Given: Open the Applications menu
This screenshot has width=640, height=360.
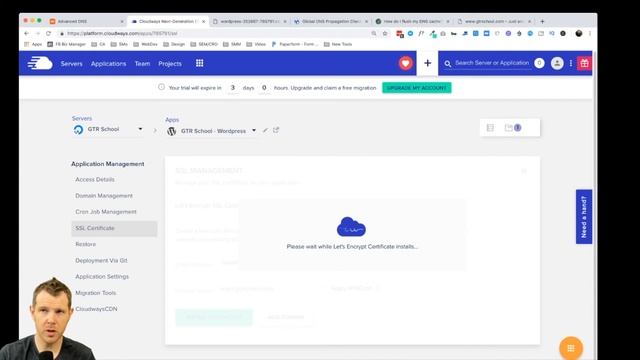Looking at the screenshot, I should [x=109, y=64].
